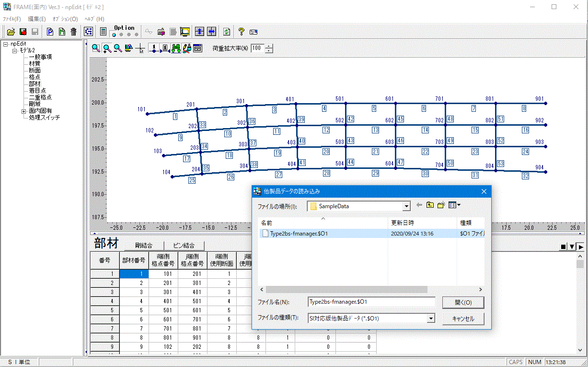Switch to the ピン結合 tab
The width and height of the screenshot is (588, 367).
184,245
